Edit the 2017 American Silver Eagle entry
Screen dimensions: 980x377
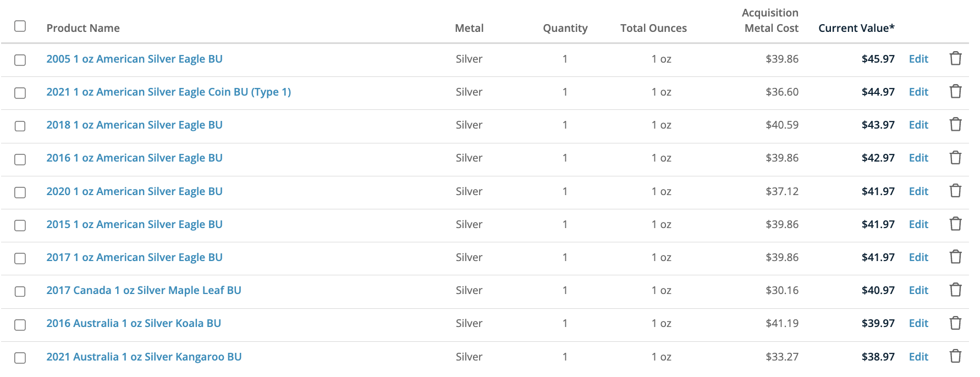coord(918,257)
